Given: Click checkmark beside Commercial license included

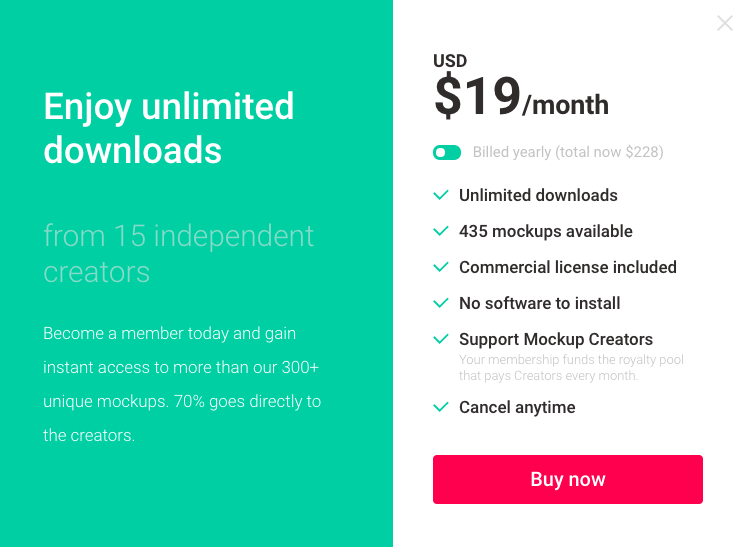Looking at the screenshot, I should pyautogui.click(x=440, y=267).
